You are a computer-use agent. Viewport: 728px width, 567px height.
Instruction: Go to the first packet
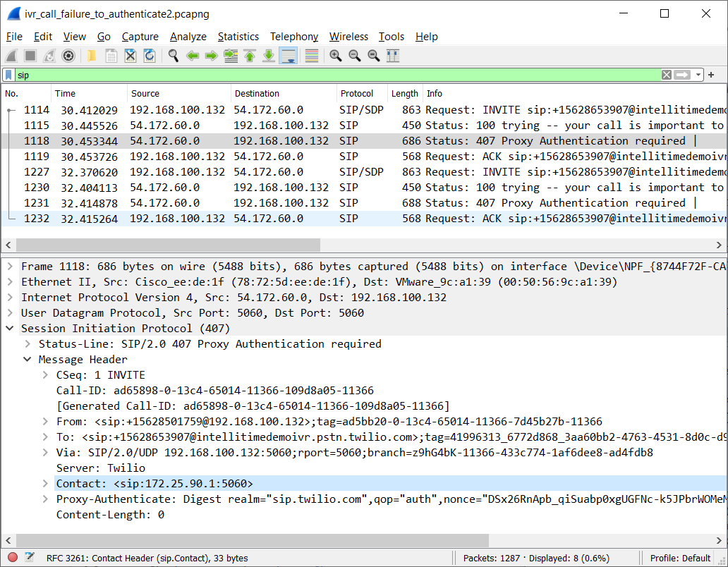pyautogui.click(x=250, y=56)
